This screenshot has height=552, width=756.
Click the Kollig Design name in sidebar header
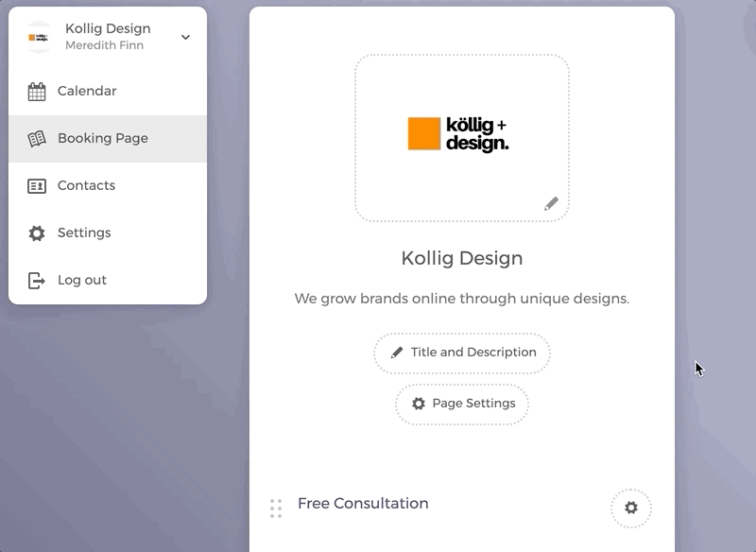point(108,28)
